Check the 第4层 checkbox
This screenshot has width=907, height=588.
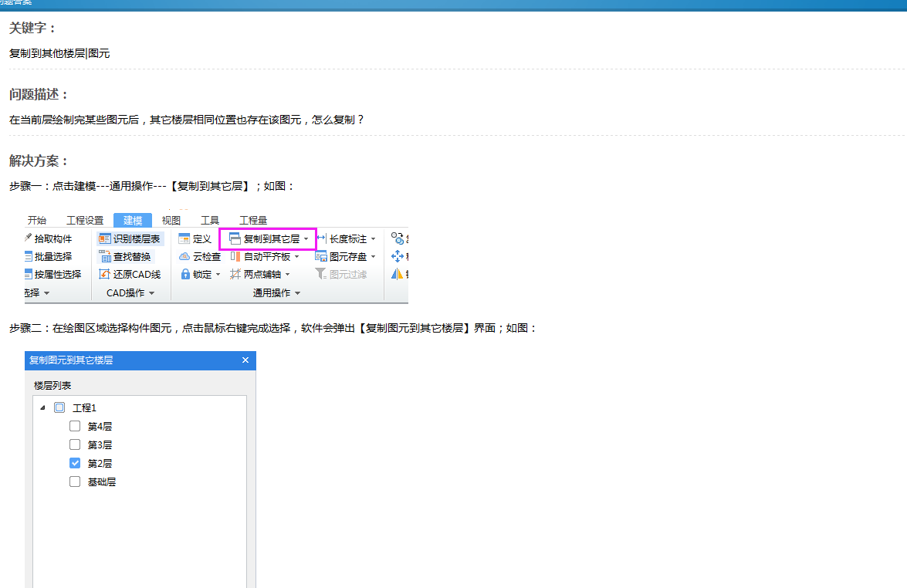pyautogui.click(x=75, y=426)
